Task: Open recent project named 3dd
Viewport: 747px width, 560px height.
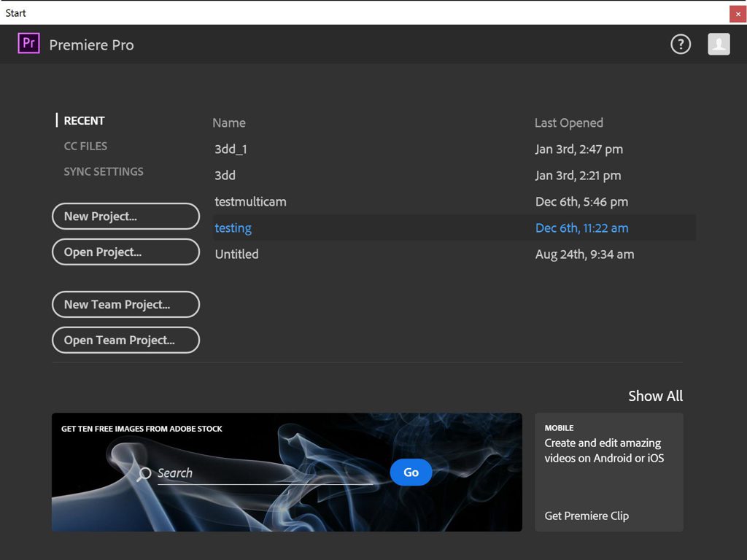Action: [x=225, y=175]
